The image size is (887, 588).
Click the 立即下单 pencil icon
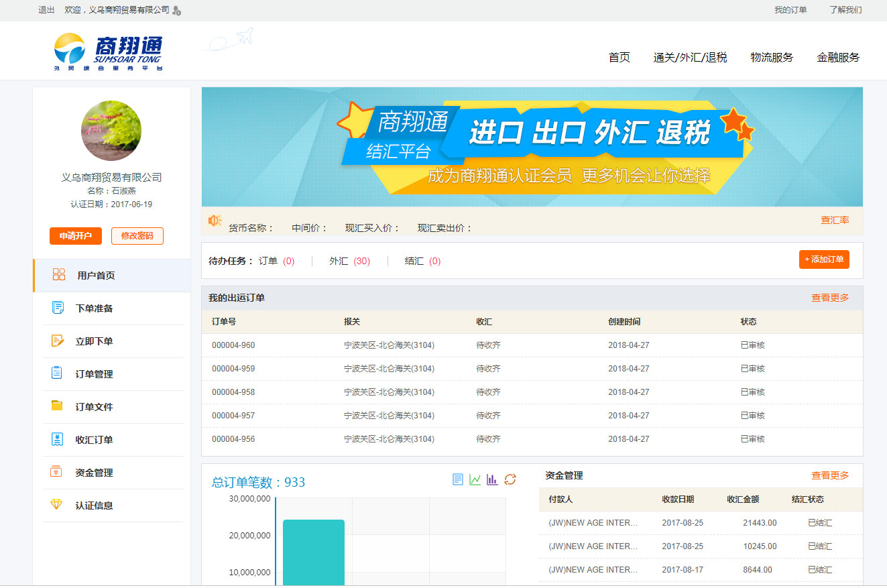[x=58, y=341]
